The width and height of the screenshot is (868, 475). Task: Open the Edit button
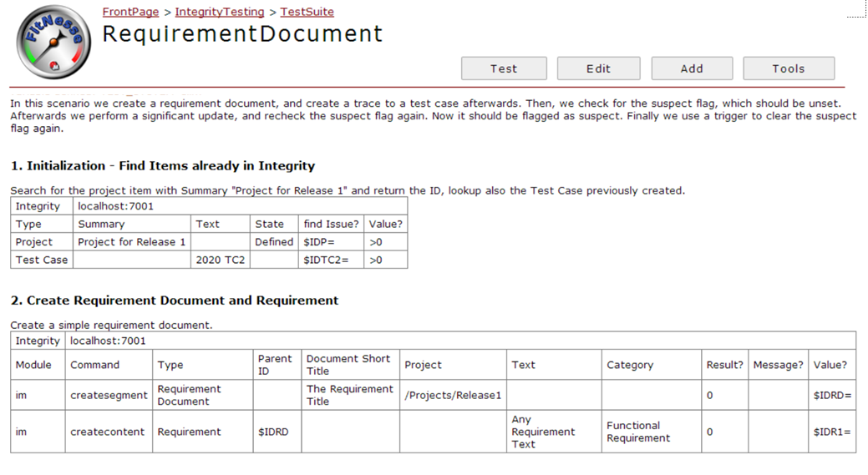point(598,68)
